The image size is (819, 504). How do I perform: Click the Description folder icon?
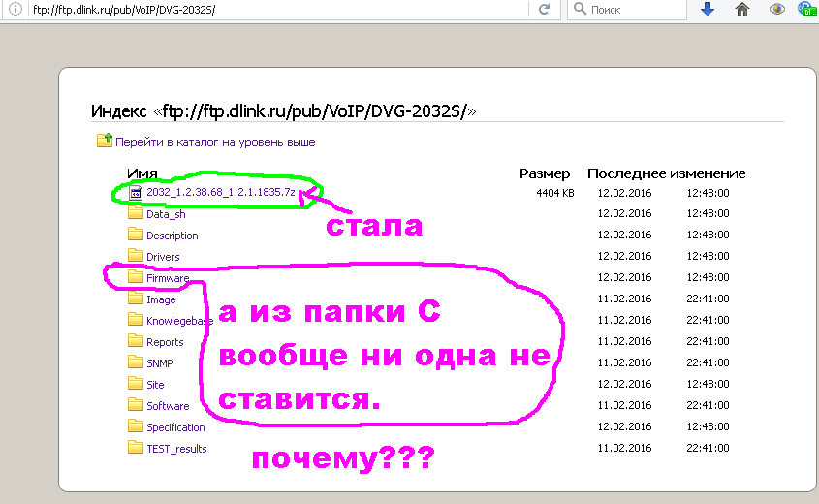136,235
